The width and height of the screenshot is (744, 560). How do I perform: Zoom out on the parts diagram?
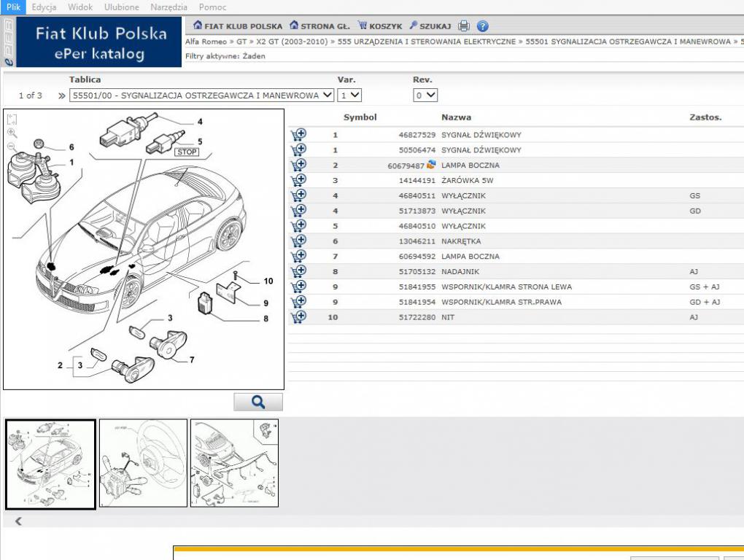pos(12,147)
